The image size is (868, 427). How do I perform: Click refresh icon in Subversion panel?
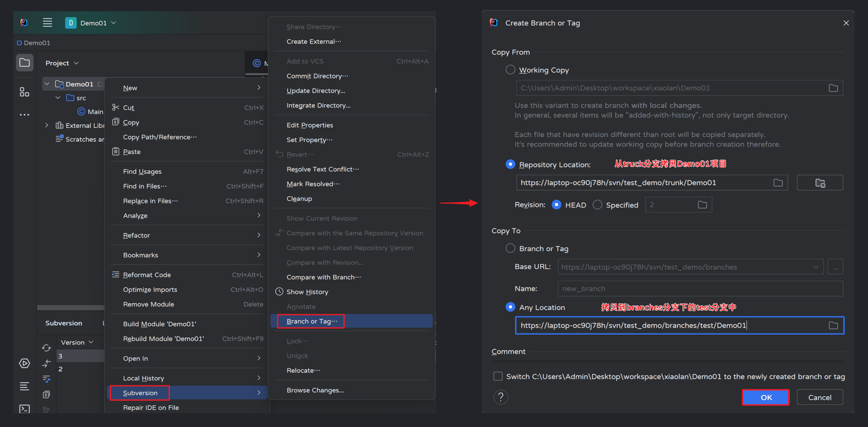[46, 347]
